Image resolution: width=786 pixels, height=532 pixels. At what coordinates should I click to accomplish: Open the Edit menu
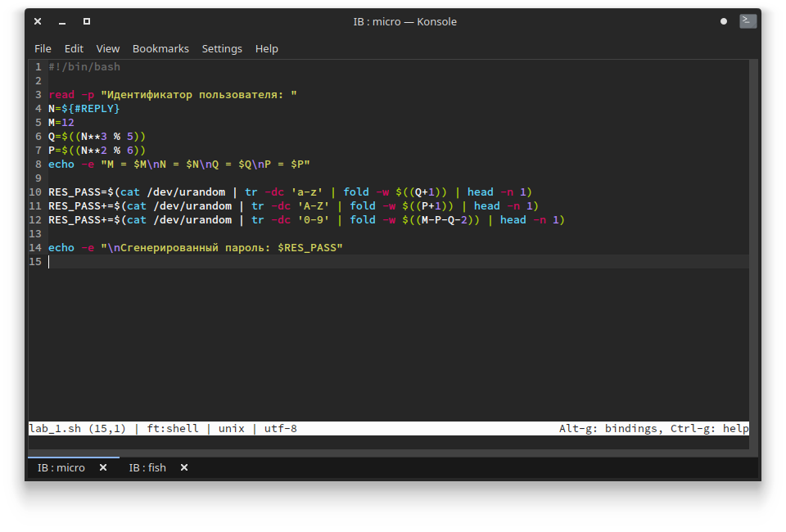tap(74, 48)
